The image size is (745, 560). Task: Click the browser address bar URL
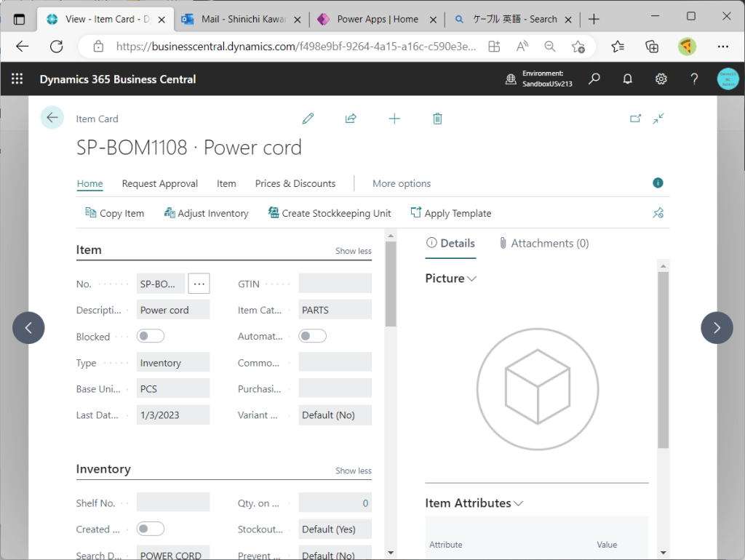(295, 47)
